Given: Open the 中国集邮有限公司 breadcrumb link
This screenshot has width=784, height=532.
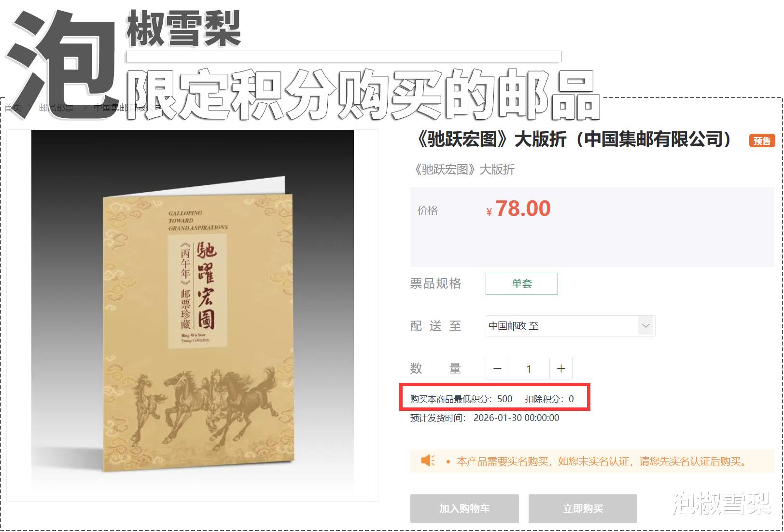Looking at the screenshot, I should pos(128,107).
